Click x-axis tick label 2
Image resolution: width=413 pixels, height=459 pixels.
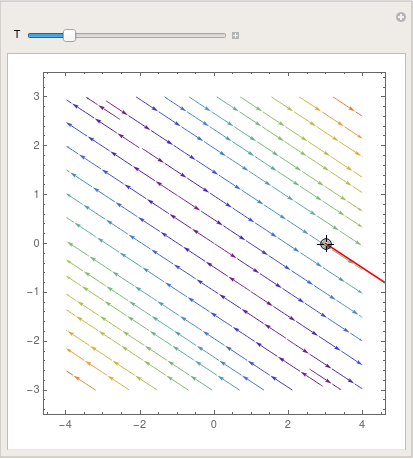[x=288, y=424]
